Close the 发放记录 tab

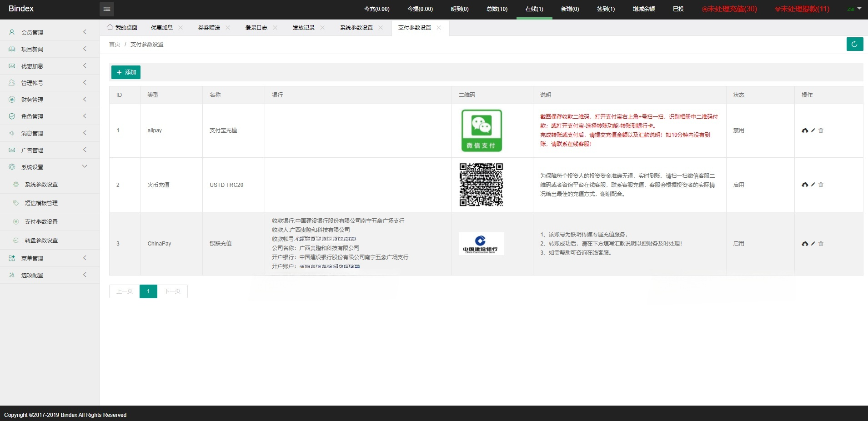(323, 28)
